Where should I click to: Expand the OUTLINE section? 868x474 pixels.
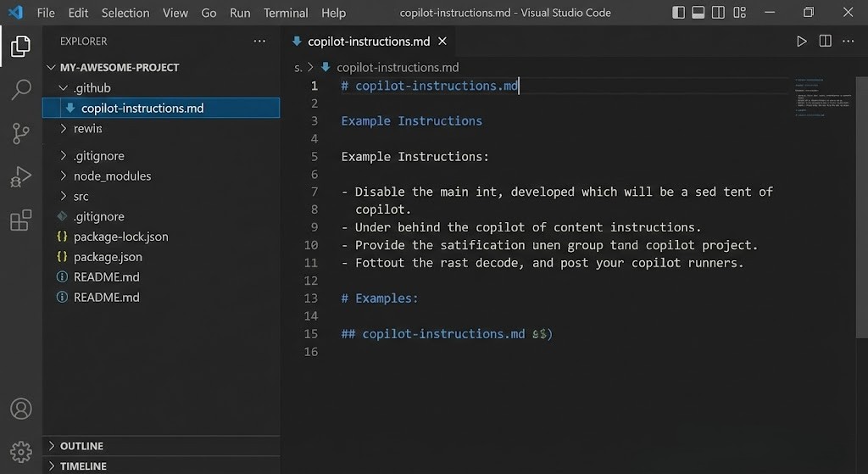(x=52, y=446)
